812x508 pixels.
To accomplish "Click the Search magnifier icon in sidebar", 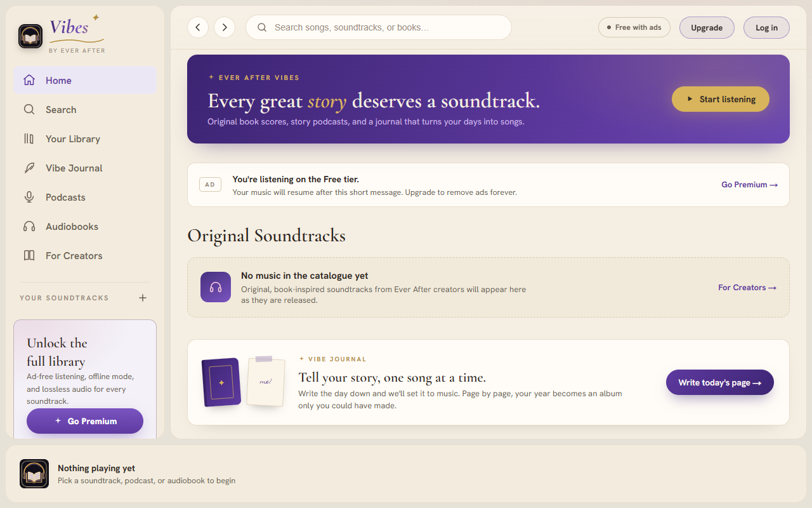I will (x=29, y=109).
